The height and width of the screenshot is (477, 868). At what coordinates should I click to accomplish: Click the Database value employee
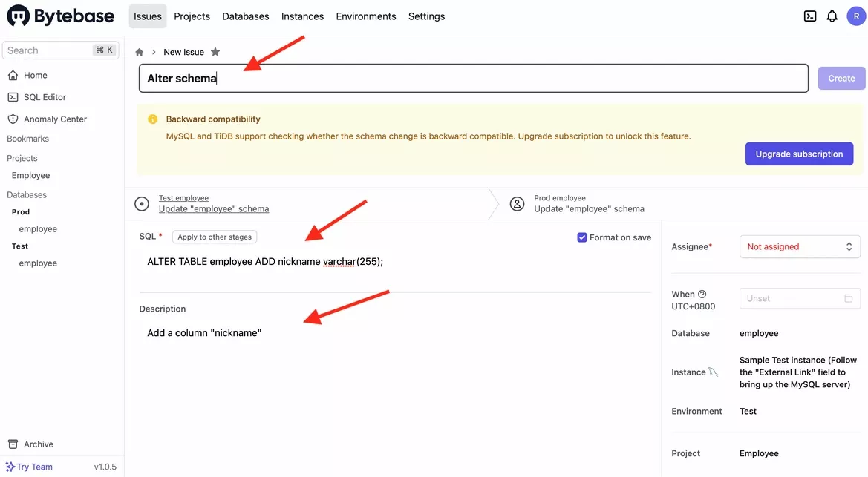pos(758,333)
